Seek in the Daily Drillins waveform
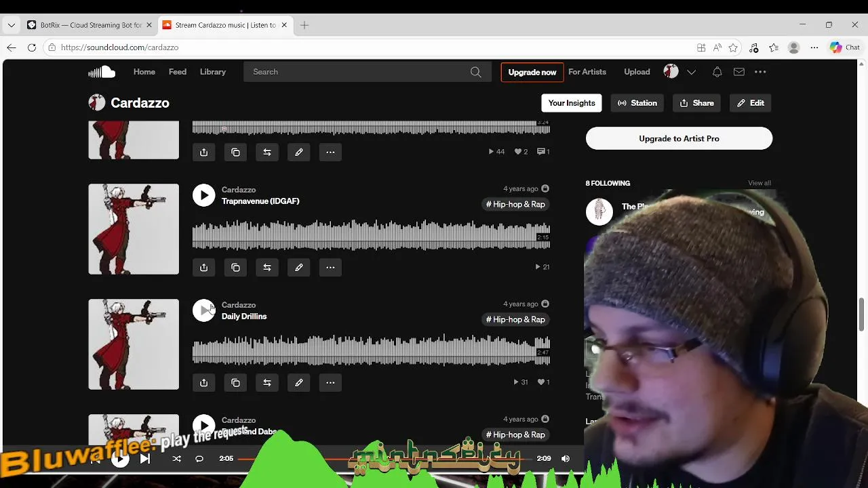The width and height of the screenshot is (868, 488). [371, 350]
